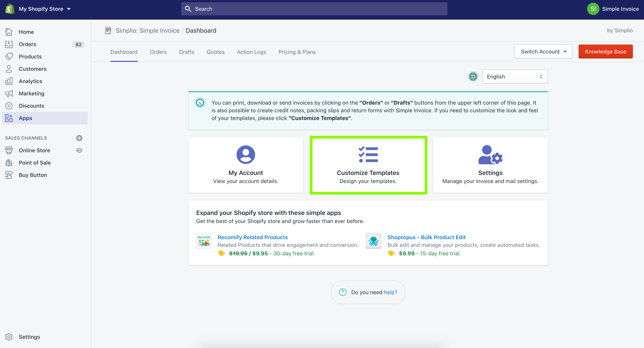Click the Knowledge Base button
The width and height of the screenshot is (644, 348).
click(606, 52)
